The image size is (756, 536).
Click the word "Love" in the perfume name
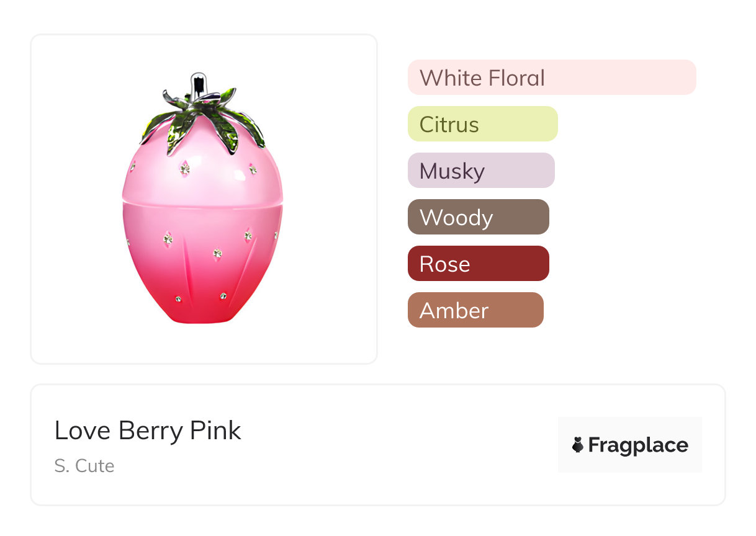pos(83,430)
